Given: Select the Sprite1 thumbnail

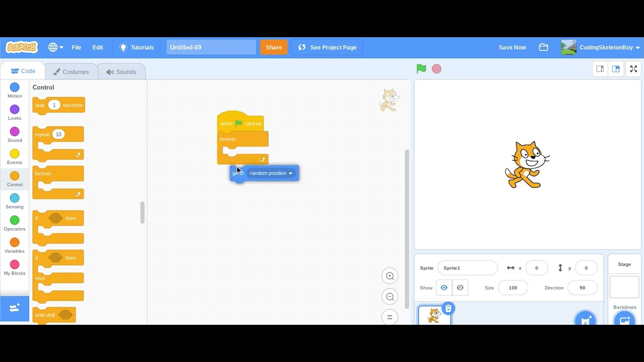Looking at the screenshot, I should (434, 316).
